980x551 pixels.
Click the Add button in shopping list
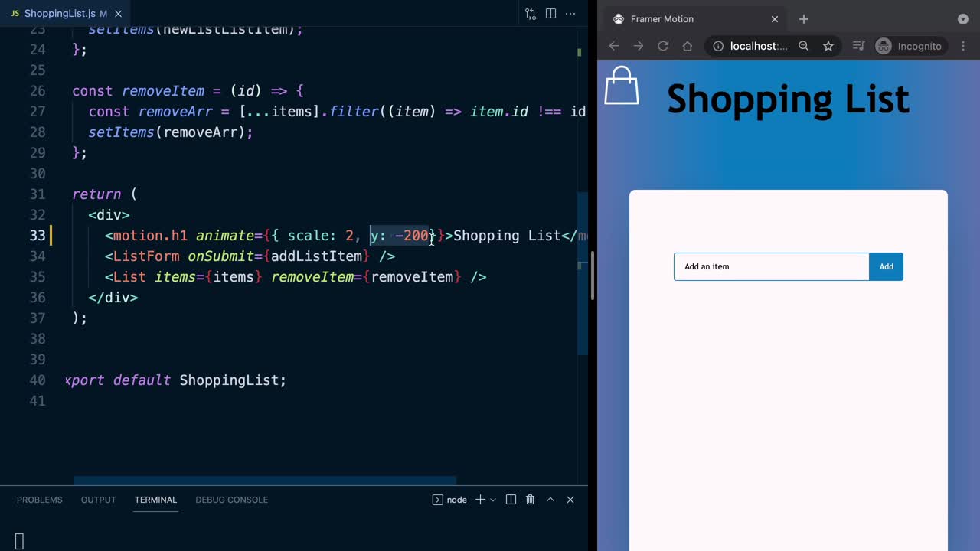coord(886,266)
